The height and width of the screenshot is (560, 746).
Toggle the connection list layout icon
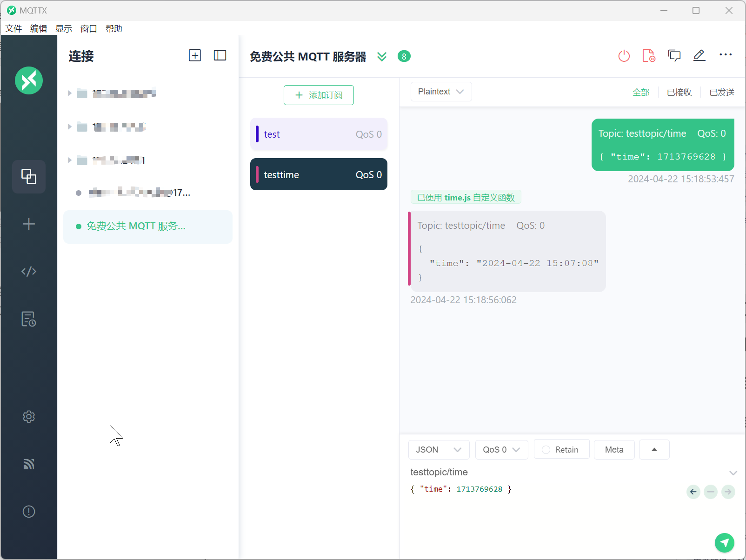pos(220,55)
